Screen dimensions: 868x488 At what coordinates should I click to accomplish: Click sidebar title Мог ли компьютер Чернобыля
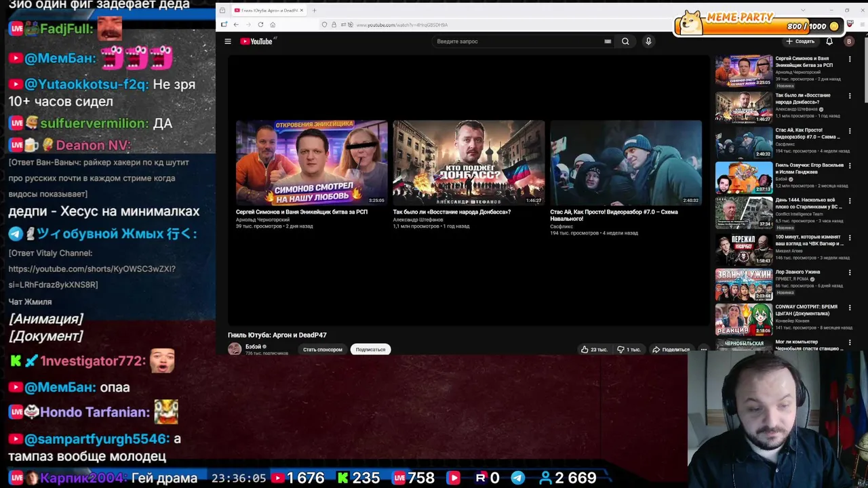[x=810, y=345]
